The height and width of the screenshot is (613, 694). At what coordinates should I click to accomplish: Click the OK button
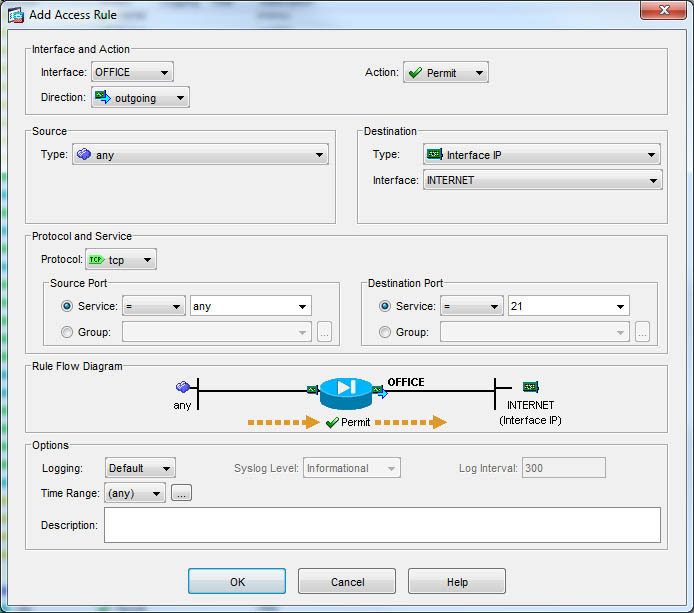pos(237,582)
